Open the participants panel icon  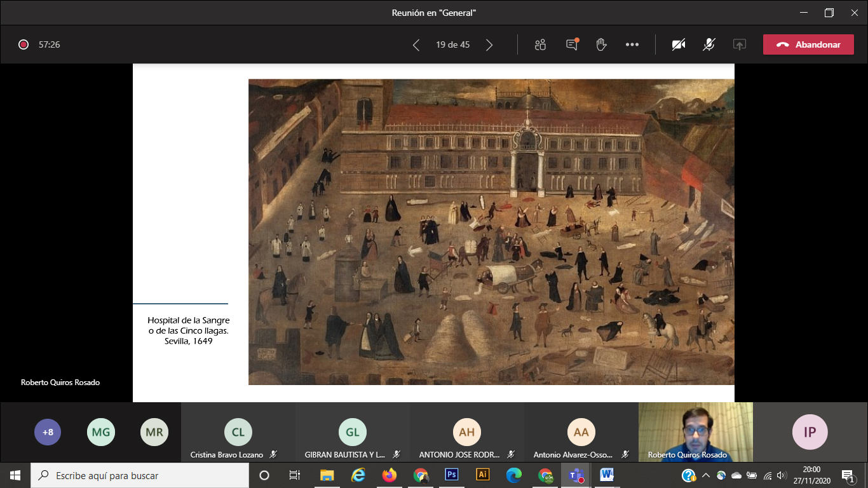coord(540,44)
